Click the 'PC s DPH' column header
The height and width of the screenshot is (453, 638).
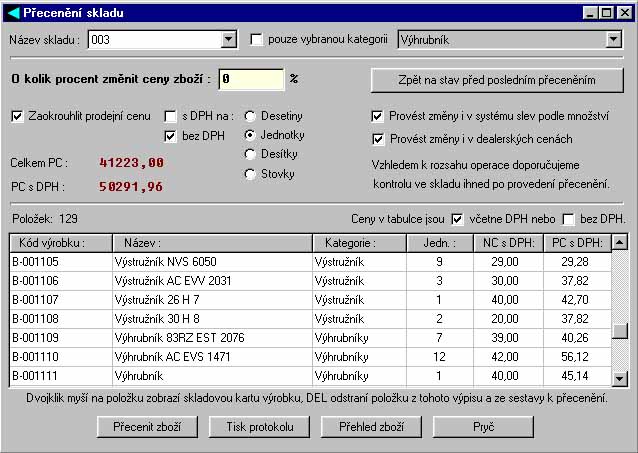[577, 243]
